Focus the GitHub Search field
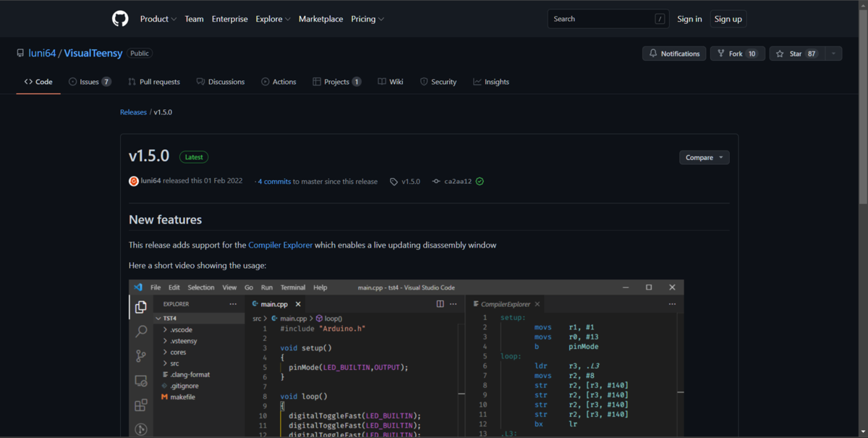 [x=608, y=19]
